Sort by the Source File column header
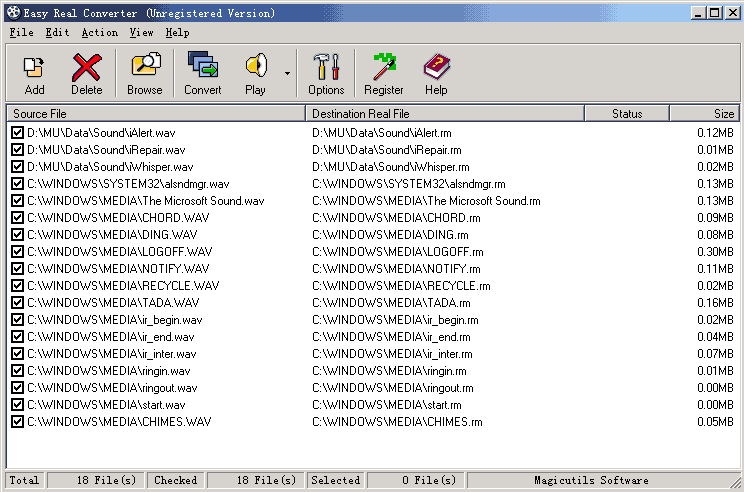Screen dimensions: 744x492 pyautogui.click(x=155, y=114)
